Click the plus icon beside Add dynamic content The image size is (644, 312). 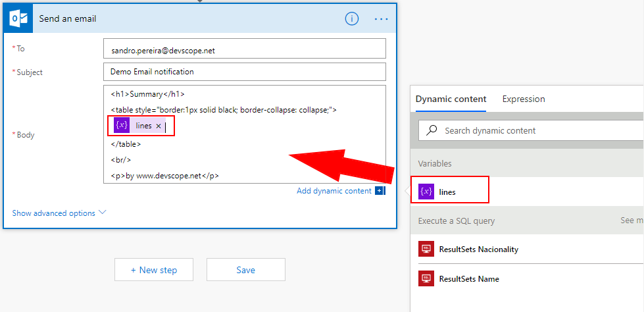[380, 191]
